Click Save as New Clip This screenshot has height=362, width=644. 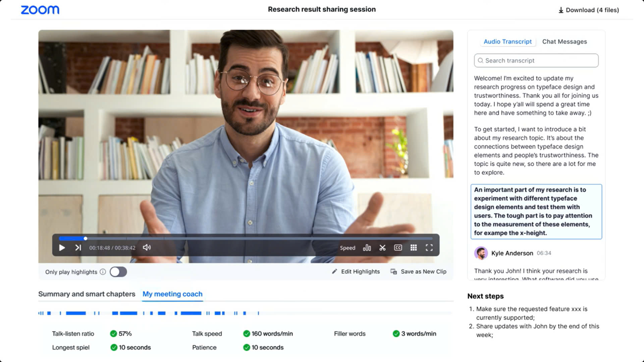pos(419,271)
